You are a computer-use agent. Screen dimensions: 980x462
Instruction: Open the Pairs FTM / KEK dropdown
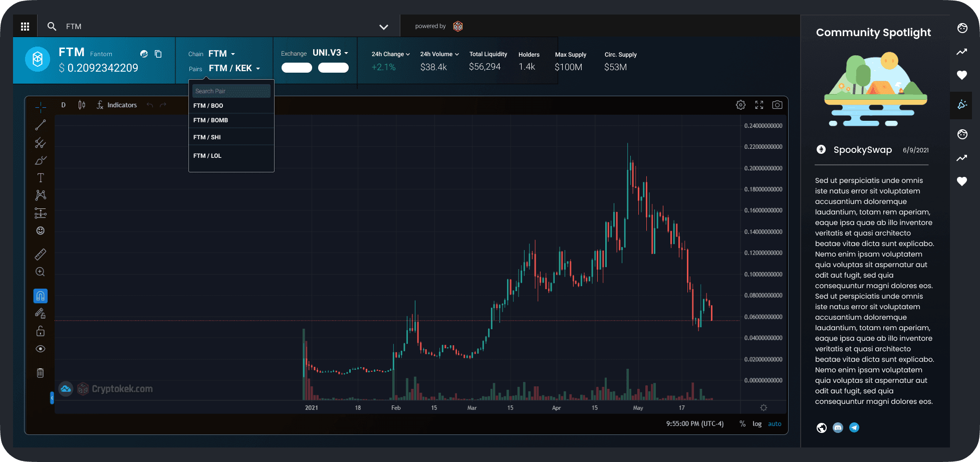click(234, 68)
